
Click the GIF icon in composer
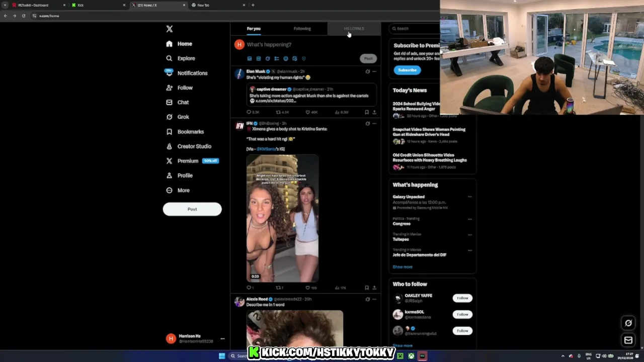259,58
